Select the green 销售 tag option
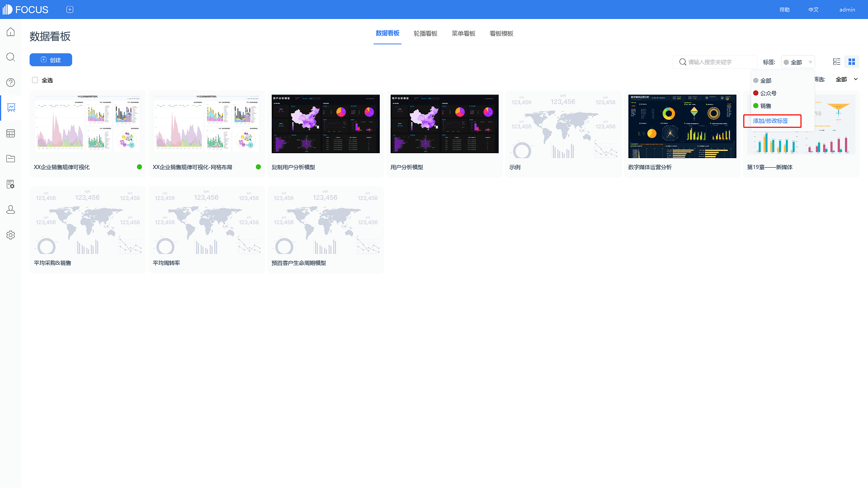Screen dimensions: 868x488 pos(763,106)
